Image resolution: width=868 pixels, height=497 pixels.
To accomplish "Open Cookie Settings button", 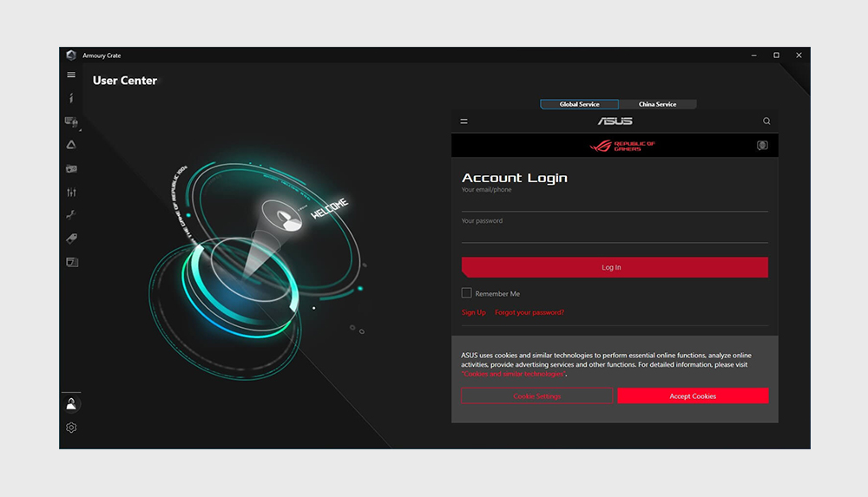I will (537, 396).
